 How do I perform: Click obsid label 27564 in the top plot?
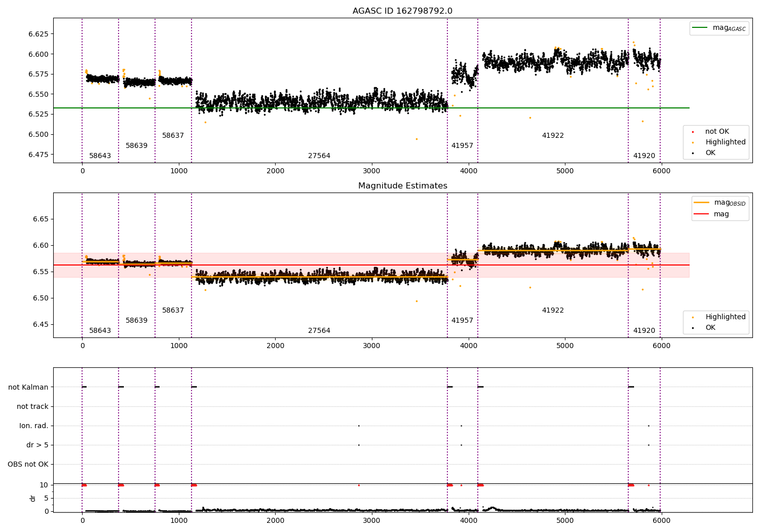tap(319, 156)
